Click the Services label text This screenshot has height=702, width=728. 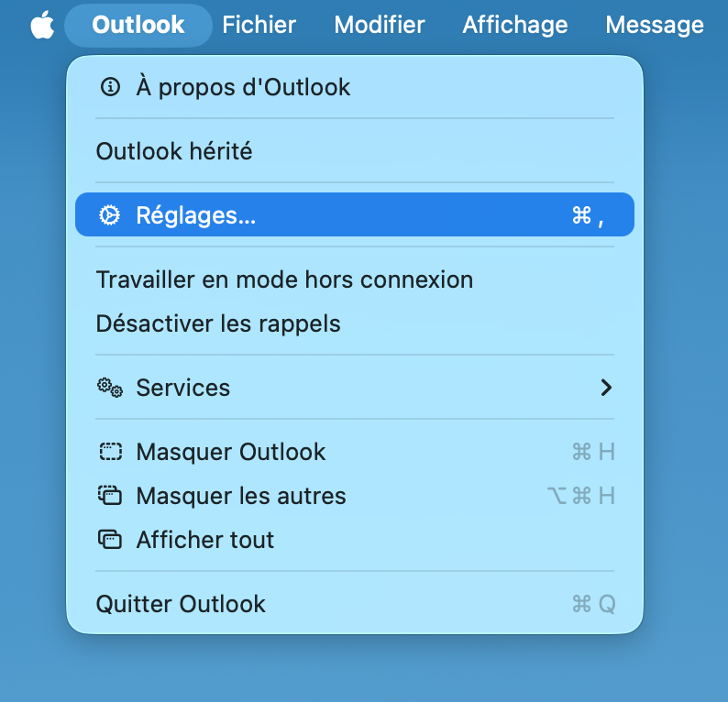(x=183, y=388)
